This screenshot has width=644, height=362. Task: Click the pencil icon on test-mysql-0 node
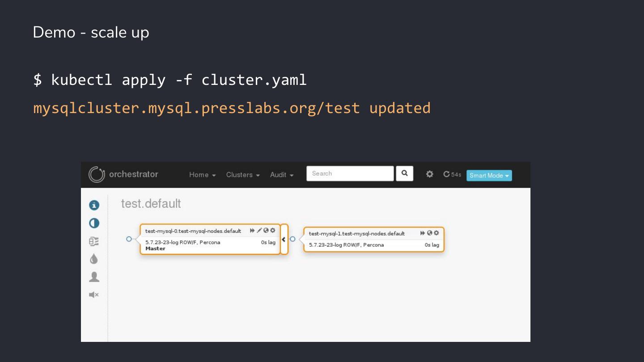(259, 230)
